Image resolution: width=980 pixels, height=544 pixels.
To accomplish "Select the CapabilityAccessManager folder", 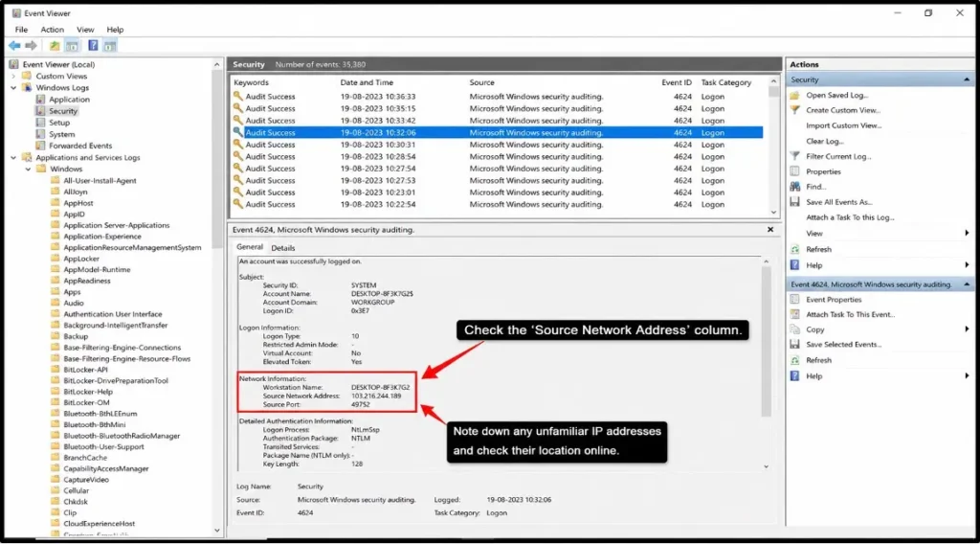I will pyautogui.click(x=106, y=469).
